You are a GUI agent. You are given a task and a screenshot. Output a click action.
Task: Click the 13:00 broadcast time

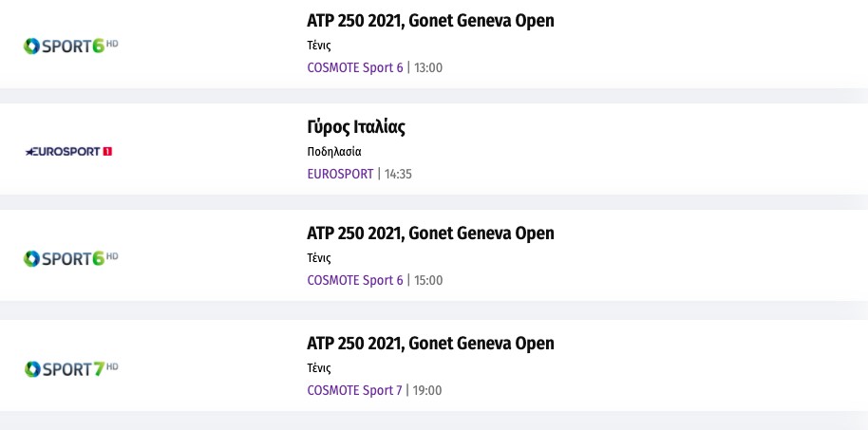tap(428, 67)
